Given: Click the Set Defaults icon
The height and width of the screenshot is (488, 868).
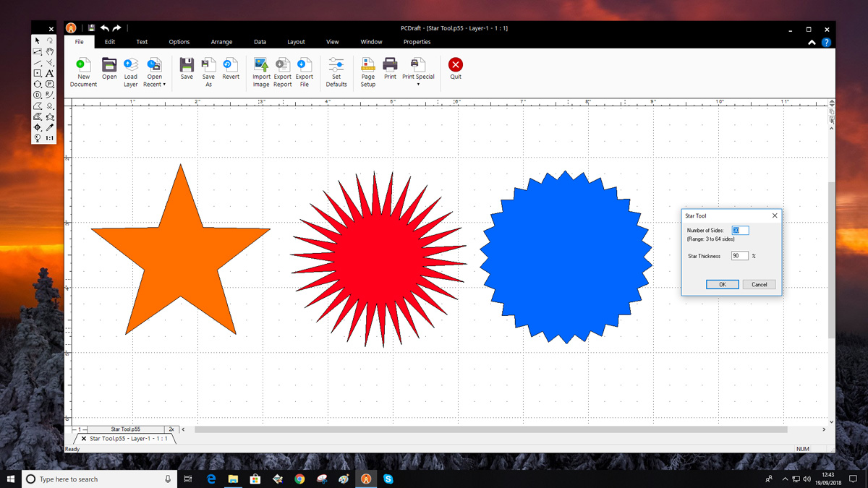Looking at the screenshot, I should (336, 65).
